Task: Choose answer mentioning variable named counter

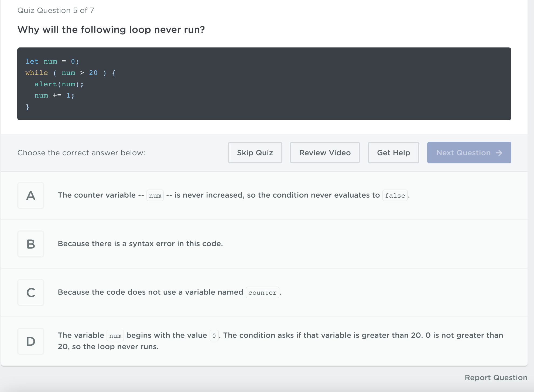Action: click(x=170, y=292)
